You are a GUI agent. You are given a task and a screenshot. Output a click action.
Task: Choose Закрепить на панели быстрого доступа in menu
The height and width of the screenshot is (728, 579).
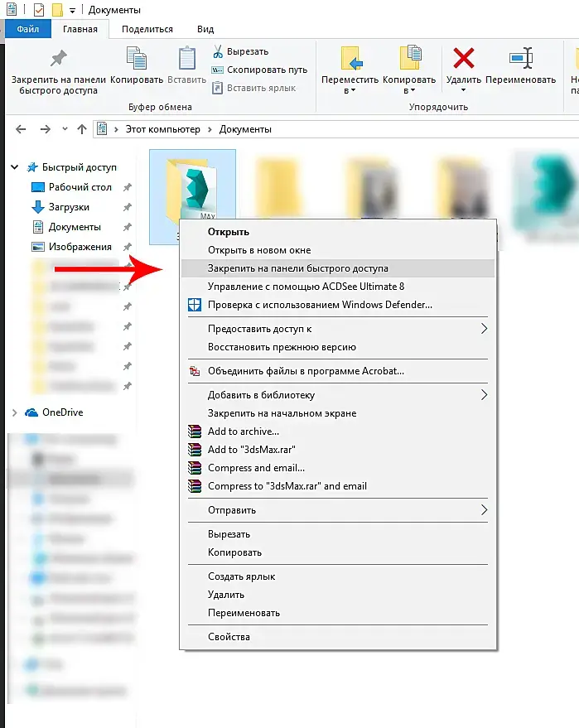[x=338, y=268]
